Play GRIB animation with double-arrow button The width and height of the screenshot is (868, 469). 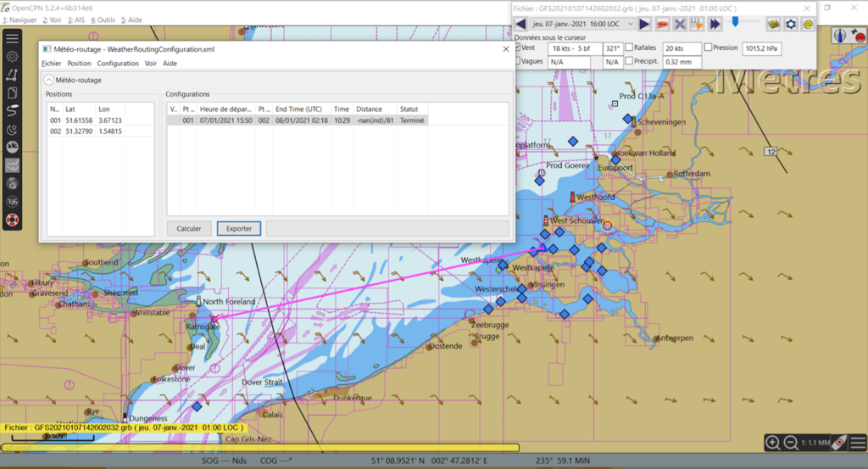click(715, 24)
